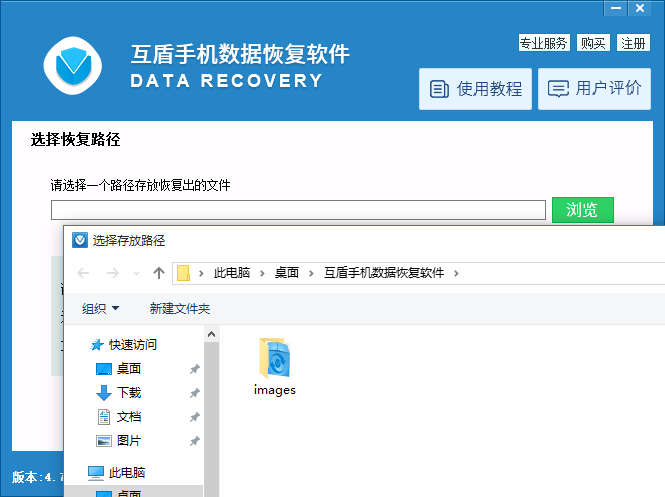Go up one folder level
Screen dimensions: 665x497
tap(159, 273)
